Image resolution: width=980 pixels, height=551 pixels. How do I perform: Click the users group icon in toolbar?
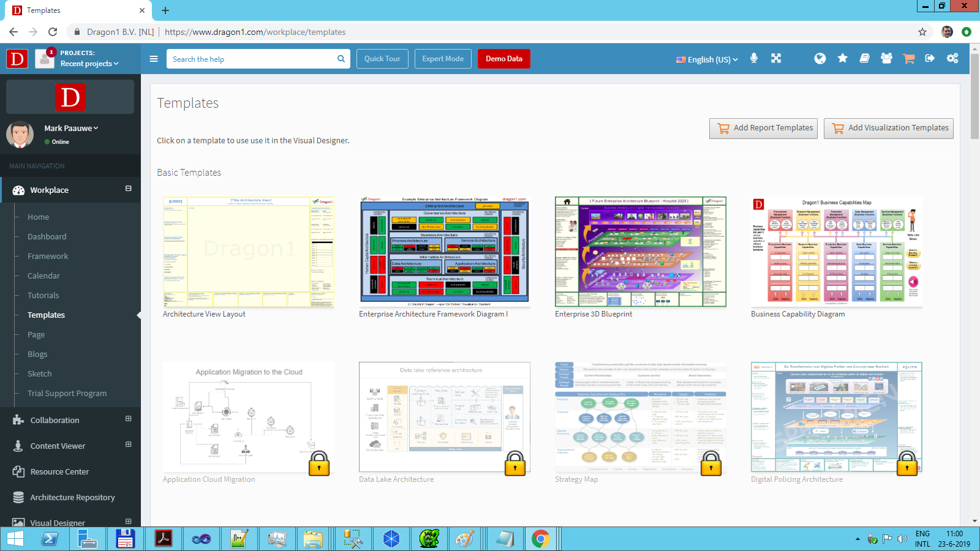886,58
